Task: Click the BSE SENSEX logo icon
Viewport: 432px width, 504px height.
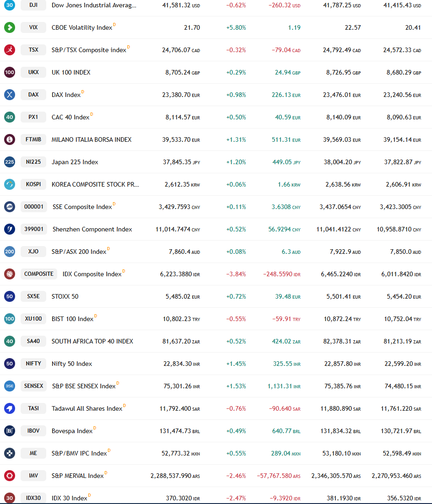Action: 10,386
